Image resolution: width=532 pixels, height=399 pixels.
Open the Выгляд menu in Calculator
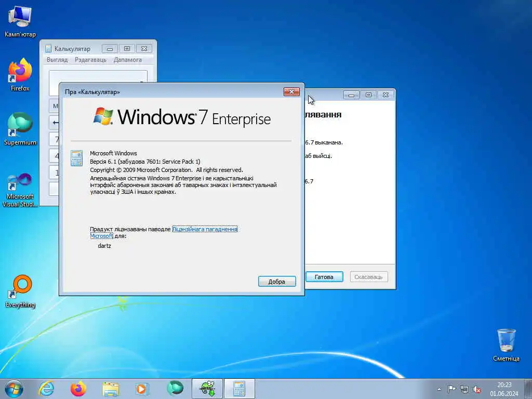pyautogui.click(x=57, y=60)
